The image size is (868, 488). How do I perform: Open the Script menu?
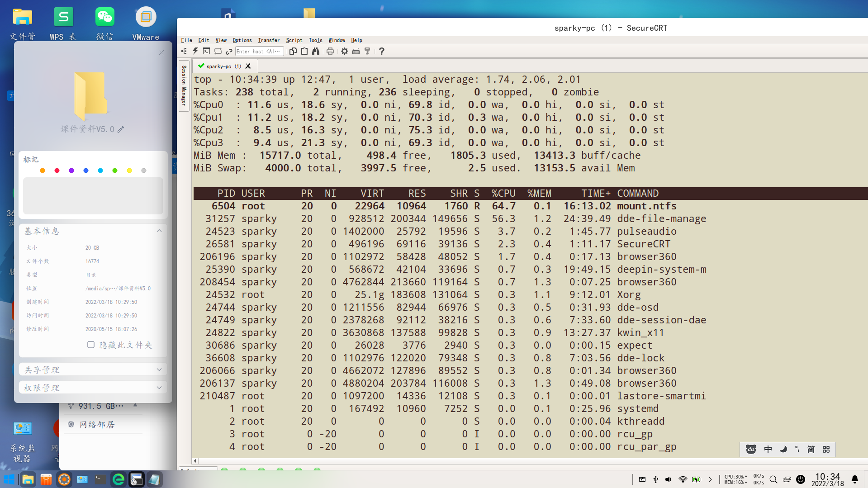point(294,40)
